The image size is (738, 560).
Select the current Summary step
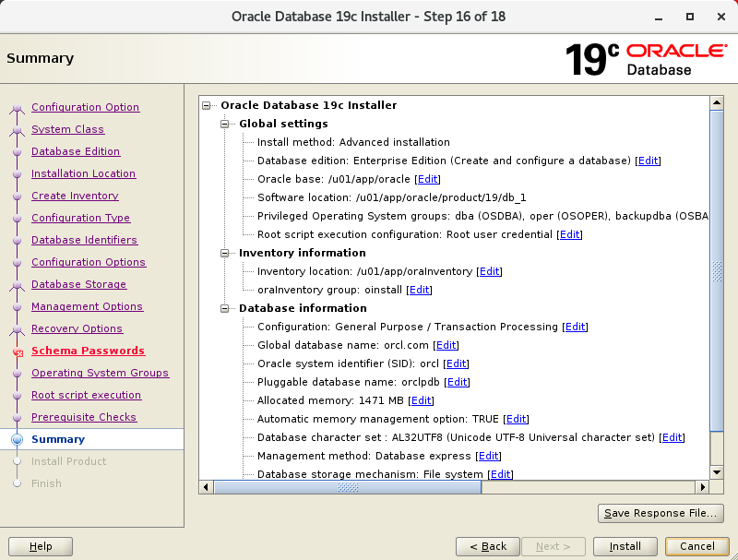[58, 439]
